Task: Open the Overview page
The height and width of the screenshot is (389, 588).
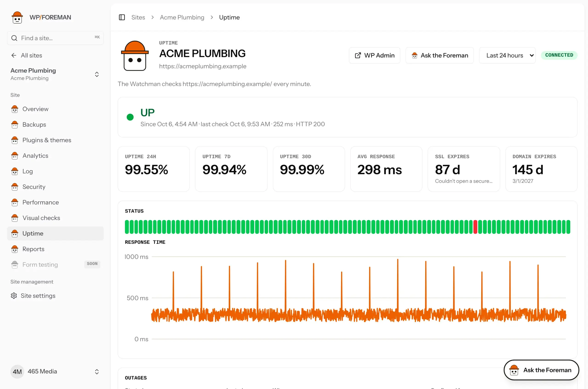Action: pyautogui.click(x=55, y=109)
